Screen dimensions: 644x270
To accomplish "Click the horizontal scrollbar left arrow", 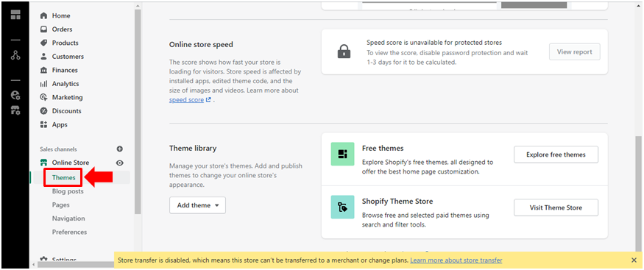I will (x=33, y=265).
